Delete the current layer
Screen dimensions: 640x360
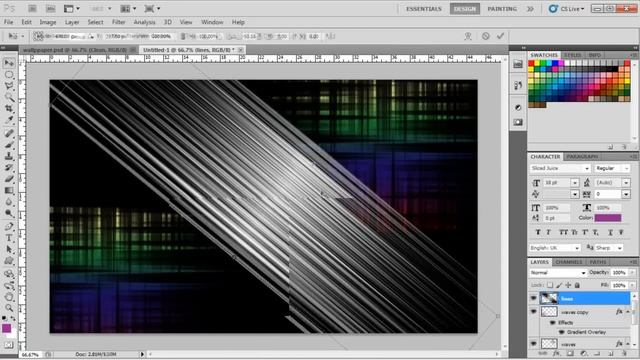coord(623,354)
